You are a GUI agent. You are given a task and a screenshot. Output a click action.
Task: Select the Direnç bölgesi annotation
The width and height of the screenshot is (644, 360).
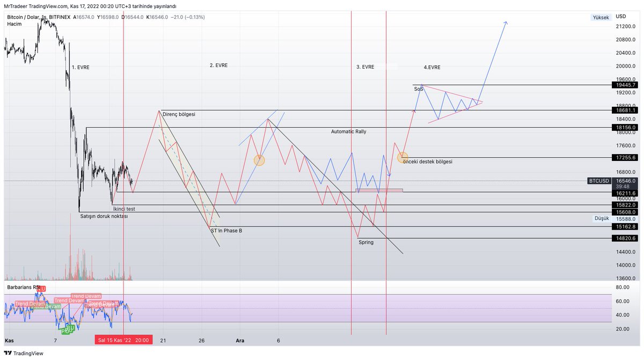[179, 114]
